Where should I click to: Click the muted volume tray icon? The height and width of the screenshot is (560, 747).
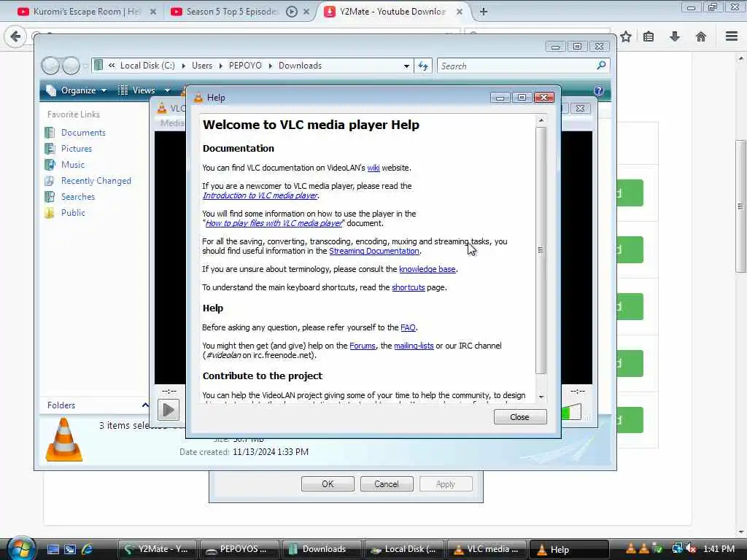pos(691,549)
